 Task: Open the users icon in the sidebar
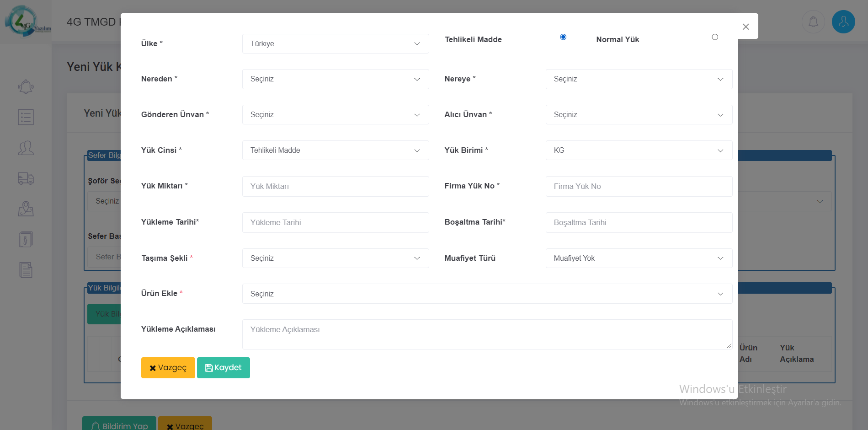26,148
